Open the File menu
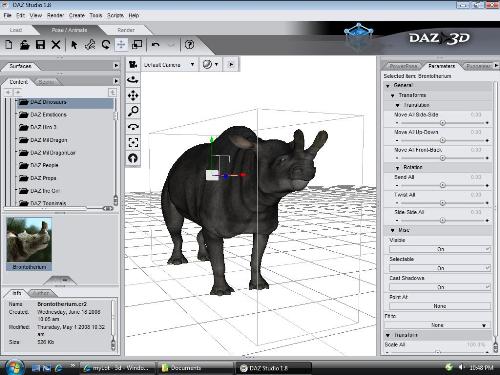The image size is (500, 375). pos(8,15)
